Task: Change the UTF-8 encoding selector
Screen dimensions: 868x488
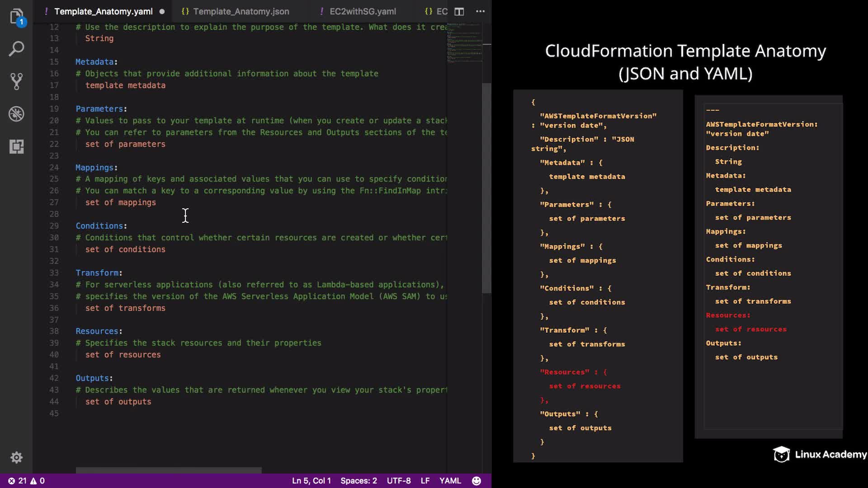Action: tap(398, 481)
